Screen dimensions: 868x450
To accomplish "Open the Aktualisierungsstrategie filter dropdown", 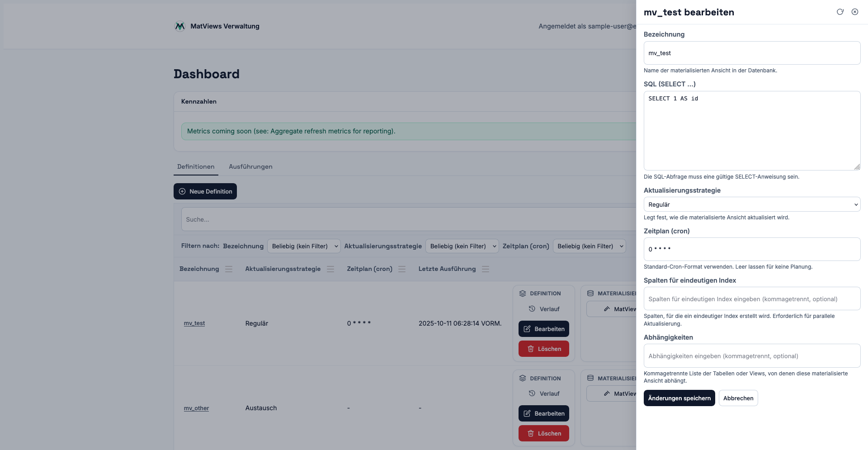I will [x=462, y=246].
